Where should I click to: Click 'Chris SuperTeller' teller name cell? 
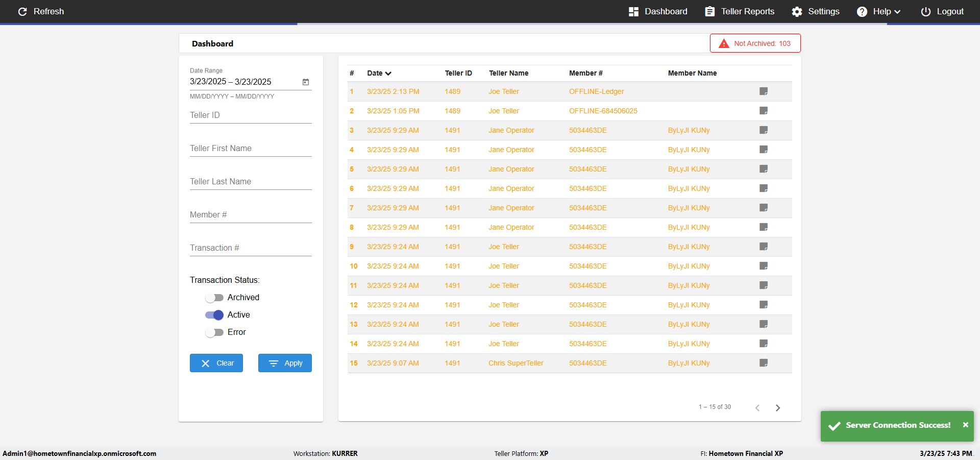point(516,363)
